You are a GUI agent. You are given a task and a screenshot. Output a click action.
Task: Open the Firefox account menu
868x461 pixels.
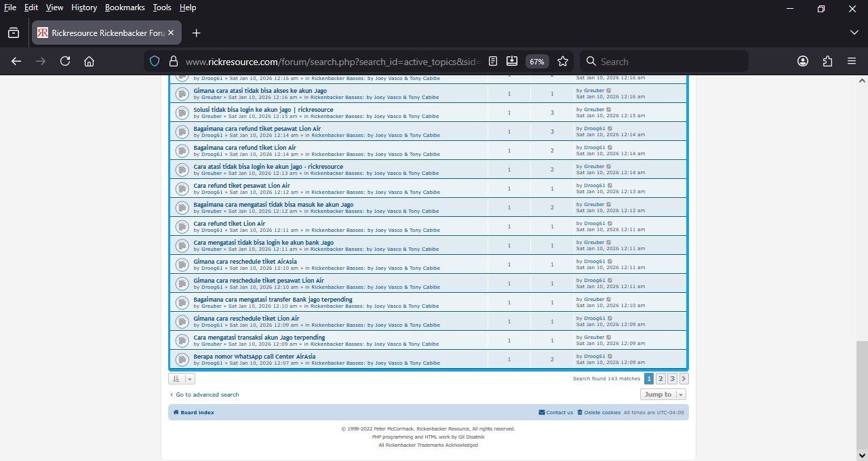point(803,61)
